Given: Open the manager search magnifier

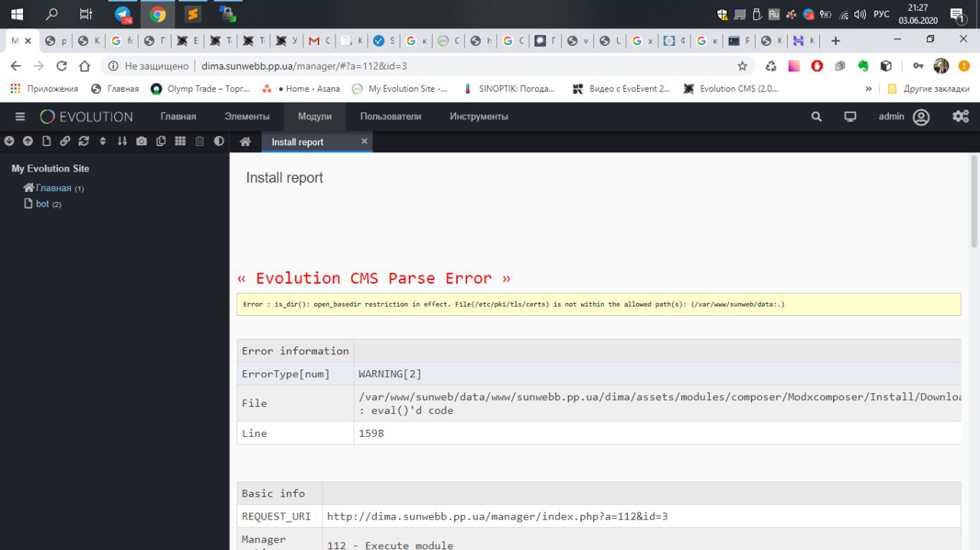Looking at the screenshot, I should (816, 116).
